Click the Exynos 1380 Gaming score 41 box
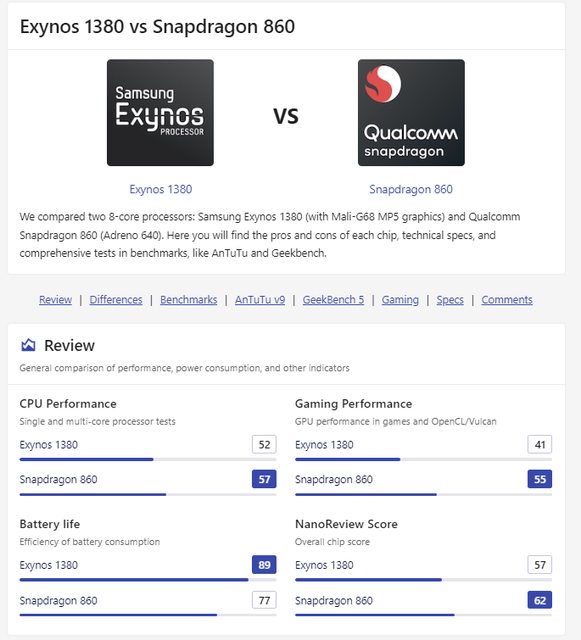This screenshot has height=640, width=581. [540, 444]
